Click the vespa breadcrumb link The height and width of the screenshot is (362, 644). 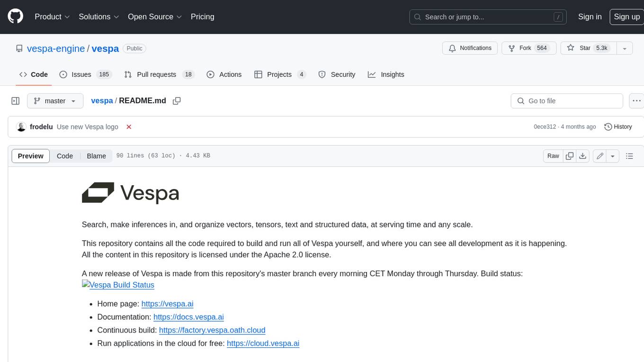[102, 100]
